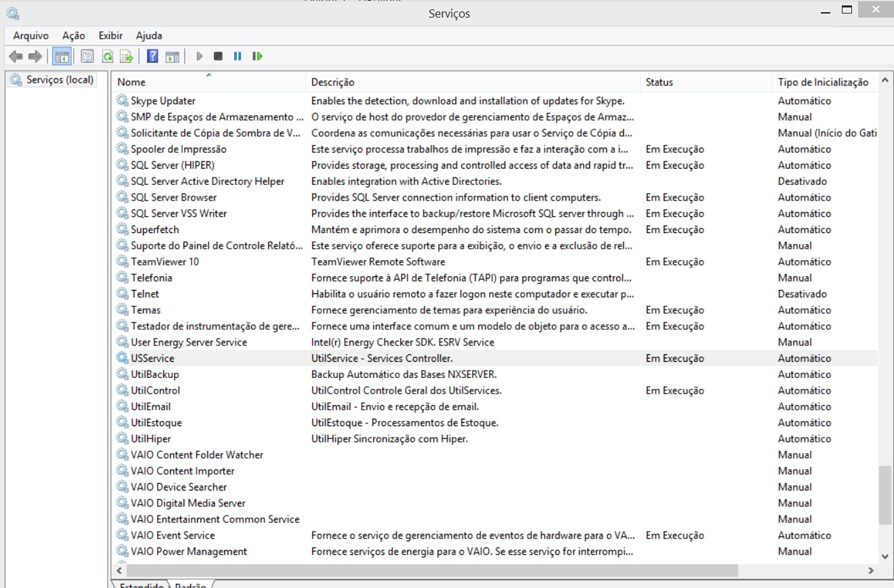894x588 pixels.
Task: Select the SQL Server VSS Writer service
Action: tap(495, 213)
